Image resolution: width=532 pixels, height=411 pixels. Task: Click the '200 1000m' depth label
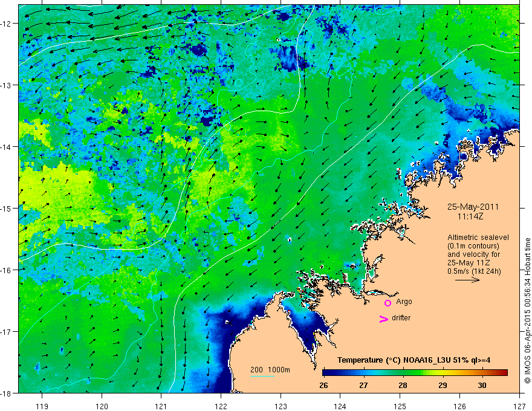[x=270, y=370]
